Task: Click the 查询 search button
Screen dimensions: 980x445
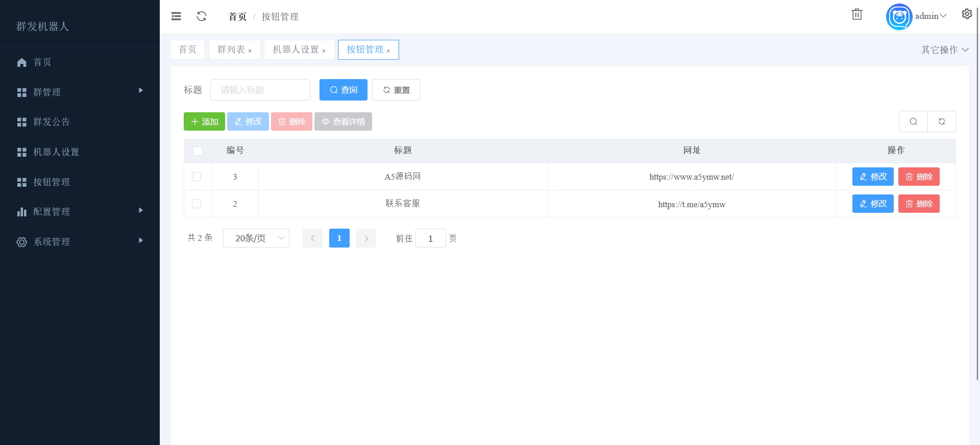Action: (344, 90)
